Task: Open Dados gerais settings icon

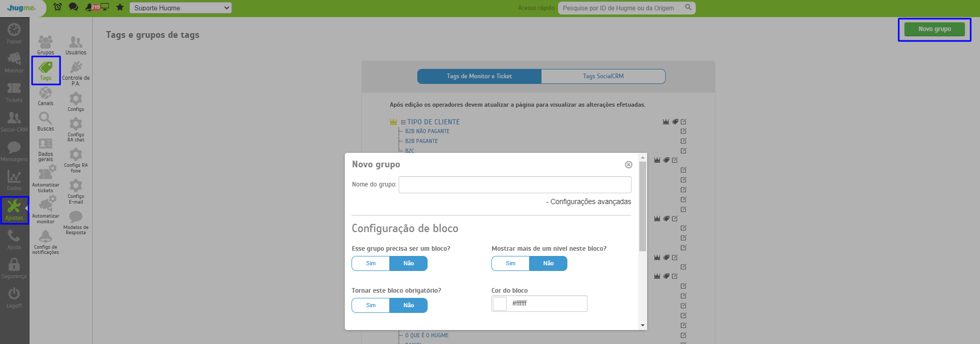Action: 46,150
